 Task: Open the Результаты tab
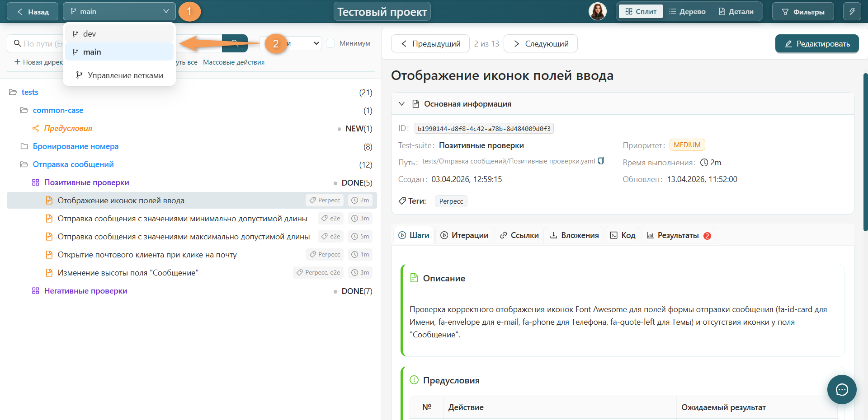click(679, 235)
